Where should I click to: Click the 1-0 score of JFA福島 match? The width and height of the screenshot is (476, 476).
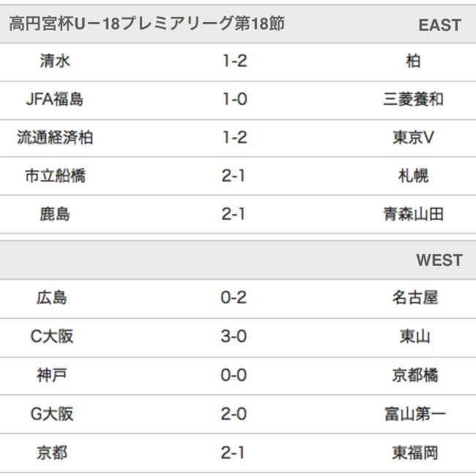coord(234,100)
